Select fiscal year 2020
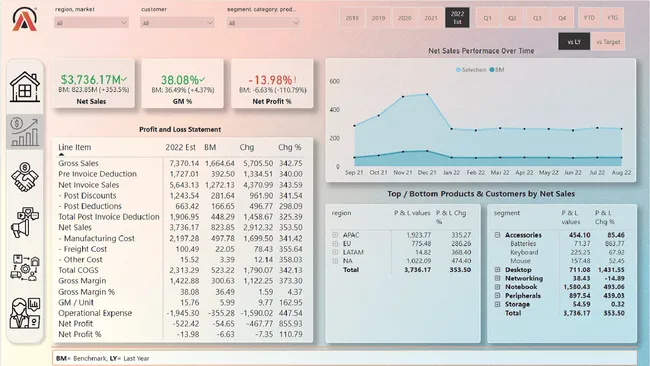Image resolution: width=650 pixels, height=366 pixels. click(x=405, y=18)
